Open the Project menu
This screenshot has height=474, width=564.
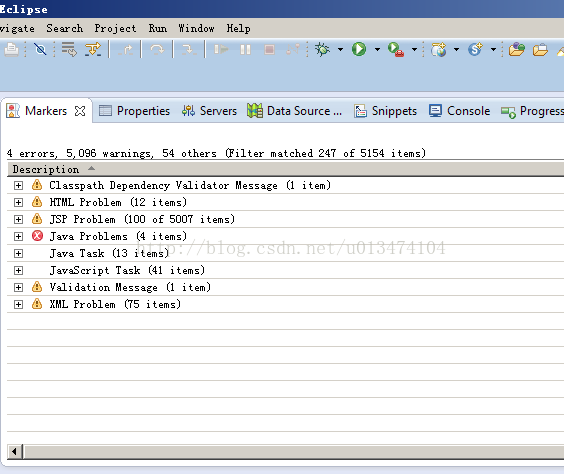pyautogui.click(x=115, y=28)
